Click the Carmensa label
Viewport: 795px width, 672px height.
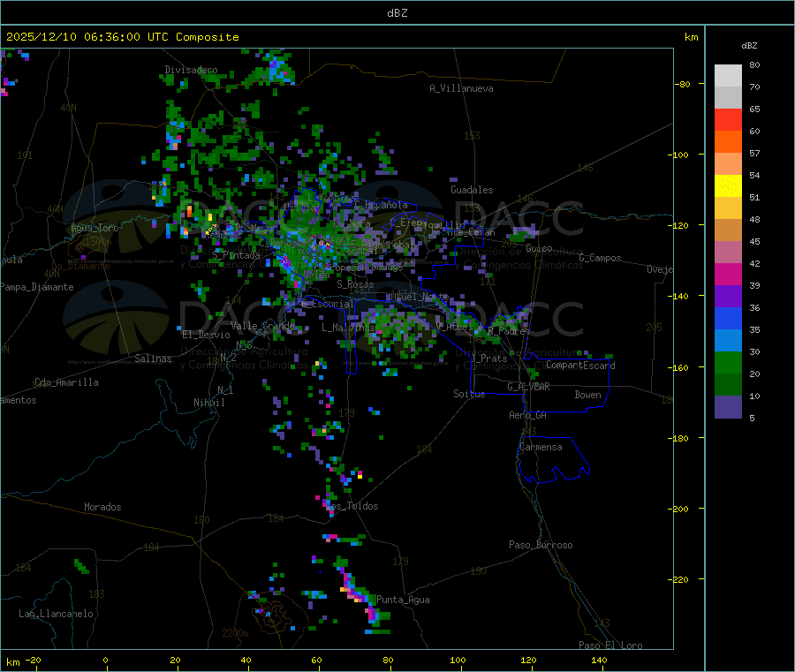click(541, 447)
